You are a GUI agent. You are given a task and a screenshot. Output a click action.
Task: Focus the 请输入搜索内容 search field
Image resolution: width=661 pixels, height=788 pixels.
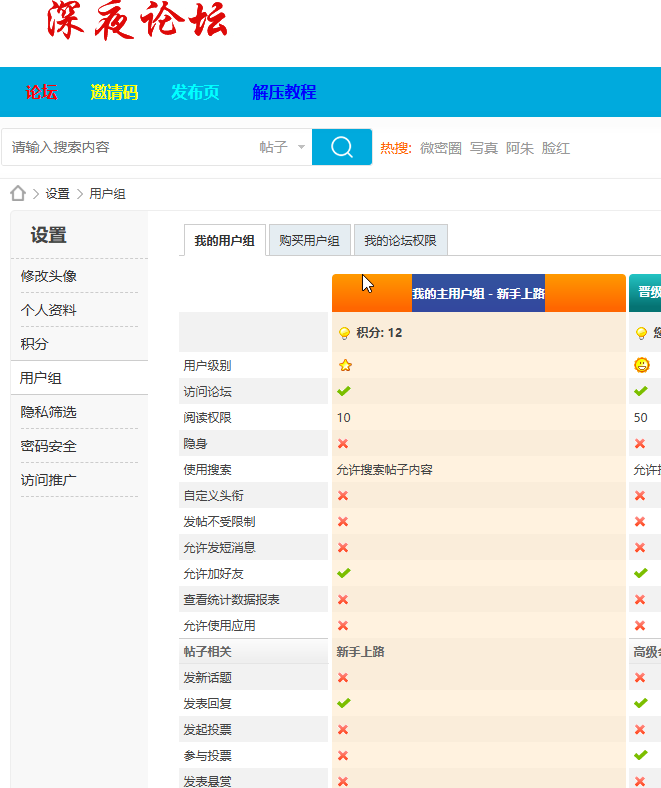coord(131,147)
